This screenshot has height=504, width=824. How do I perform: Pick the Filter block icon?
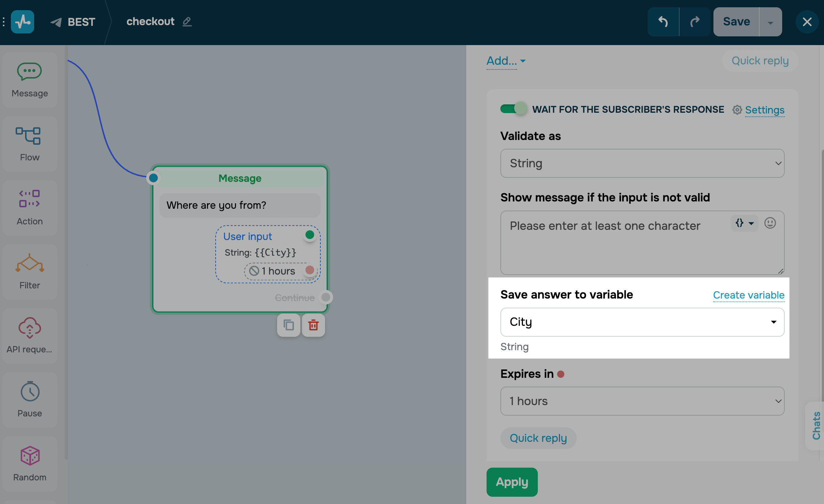(29, 272)
